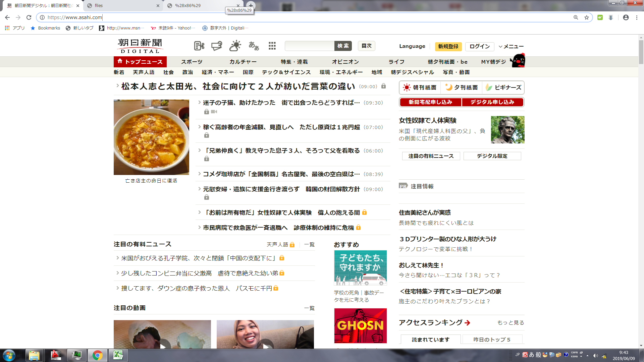Click the 検索 search button

tap(343, 46)
